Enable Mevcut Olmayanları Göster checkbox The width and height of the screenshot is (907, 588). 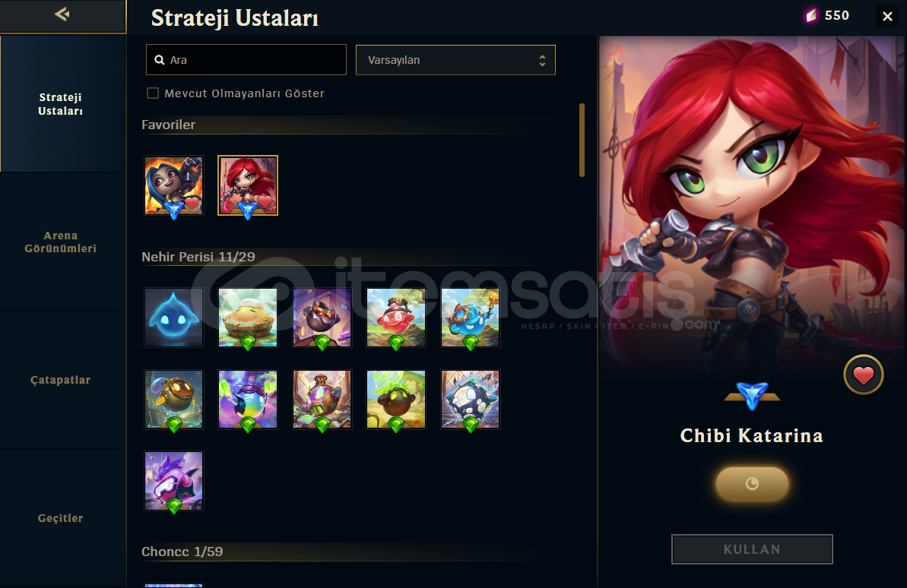tap(153, 93)
